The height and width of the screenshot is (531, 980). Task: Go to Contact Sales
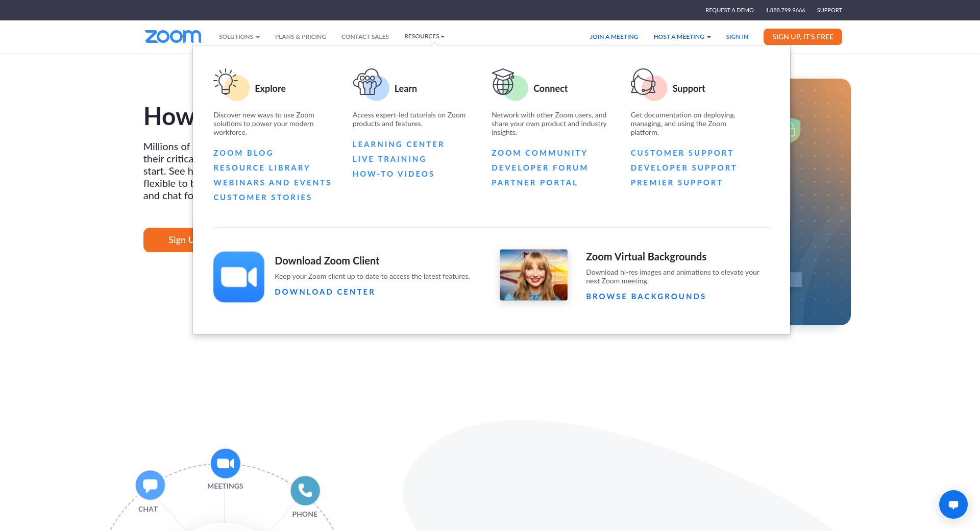(x=365, y=37)
